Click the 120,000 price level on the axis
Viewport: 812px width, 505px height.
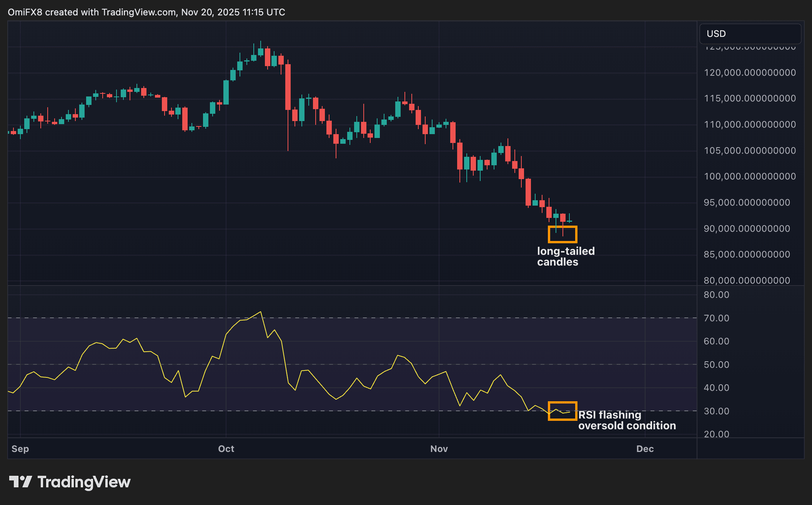[750, 72]
